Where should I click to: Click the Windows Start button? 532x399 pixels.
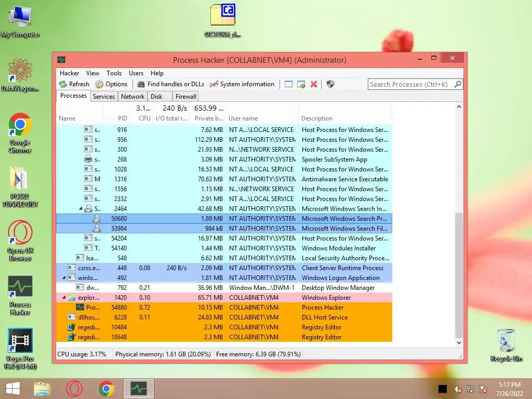click(13, 389)
